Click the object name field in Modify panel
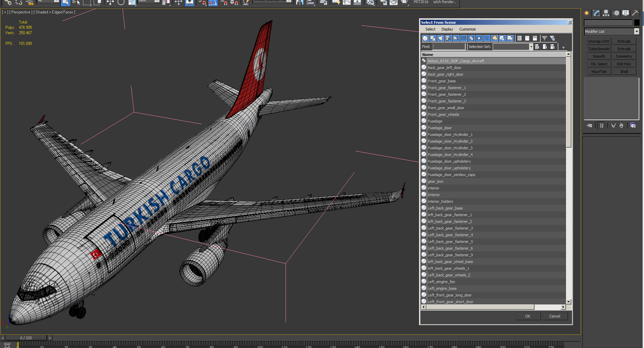 click(608, 23)
